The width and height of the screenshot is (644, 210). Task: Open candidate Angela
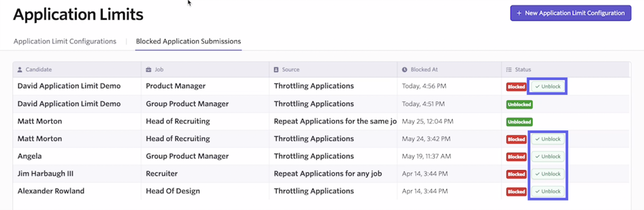30,156
